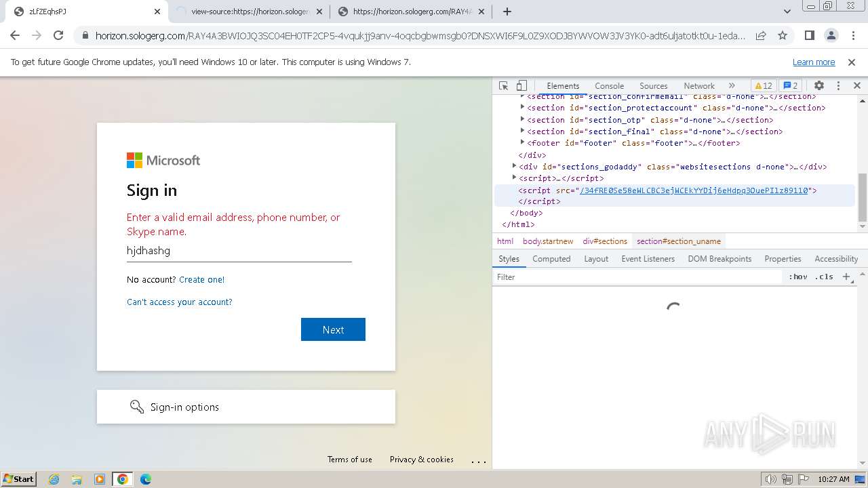Open a new browser tab
868x488 pixels.
507,12
